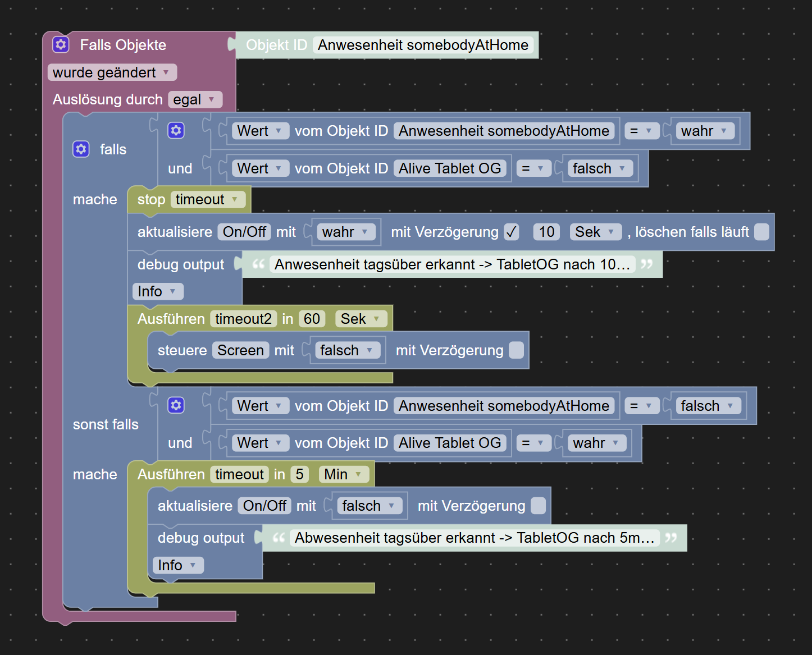The image size is (812, 655).
Task: Open the falsch dropdown in the steuere Screen block
Action: (347, 350)
